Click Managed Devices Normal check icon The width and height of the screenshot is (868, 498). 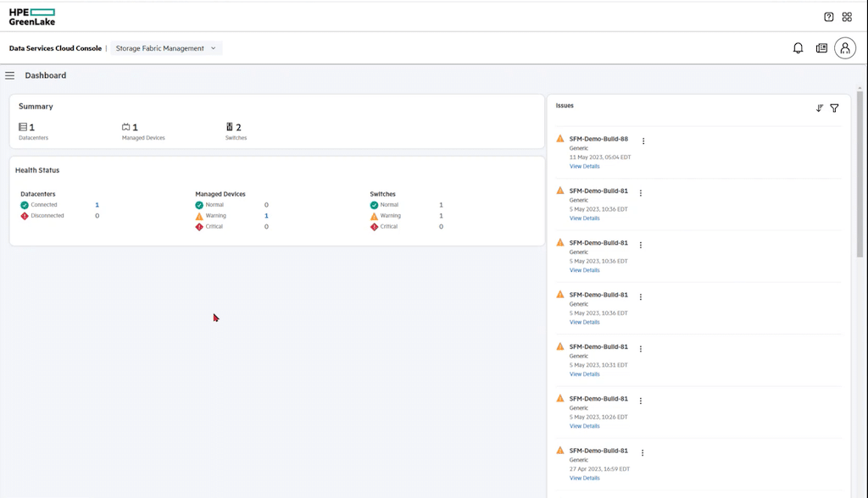pos(199,205)
